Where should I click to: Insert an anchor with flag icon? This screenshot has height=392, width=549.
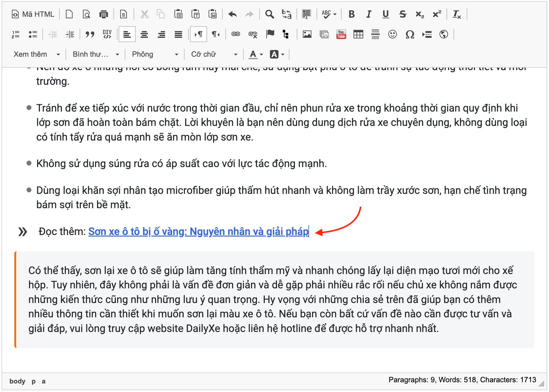(270, 34)
